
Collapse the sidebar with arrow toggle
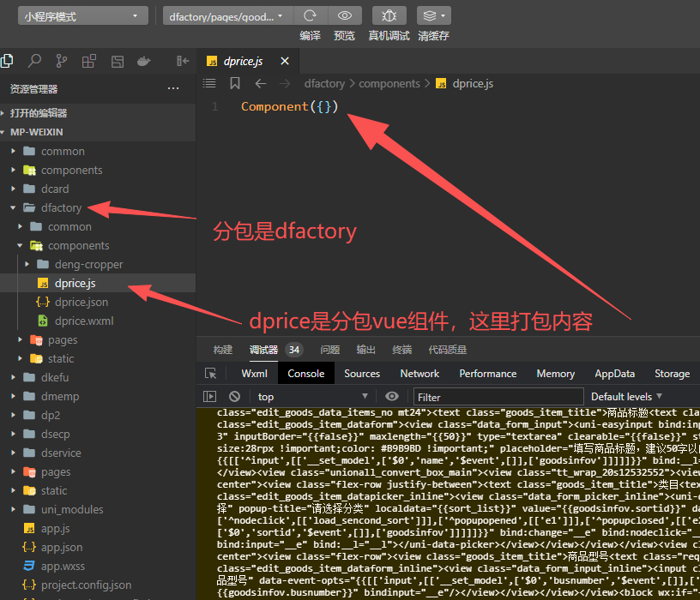(182, 61)
